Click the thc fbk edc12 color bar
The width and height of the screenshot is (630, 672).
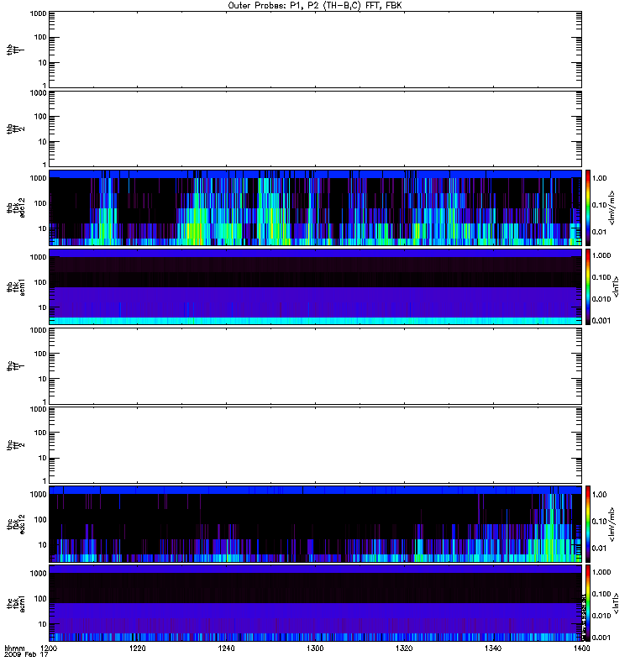pos(588,524)
